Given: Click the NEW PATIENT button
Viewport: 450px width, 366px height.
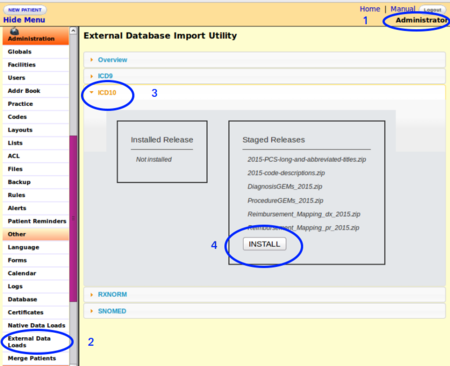Looking at the screenshot, I should point(25,10).
